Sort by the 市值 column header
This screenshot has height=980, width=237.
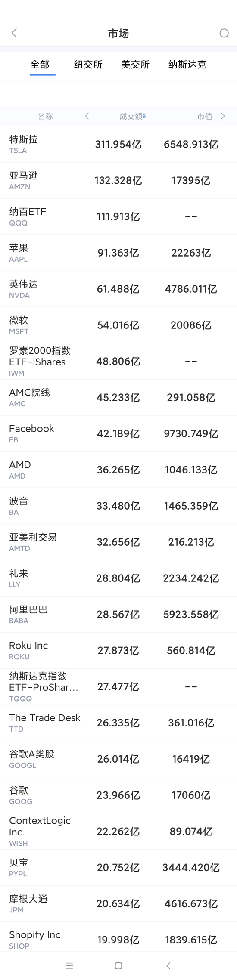(205, 116)
